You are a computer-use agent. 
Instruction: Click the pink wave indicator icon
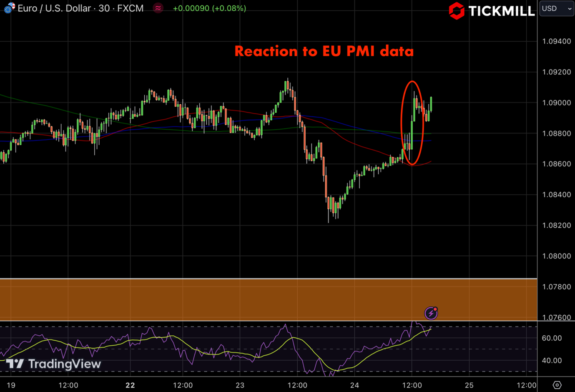pyautogui.click(x=158, y=8)
